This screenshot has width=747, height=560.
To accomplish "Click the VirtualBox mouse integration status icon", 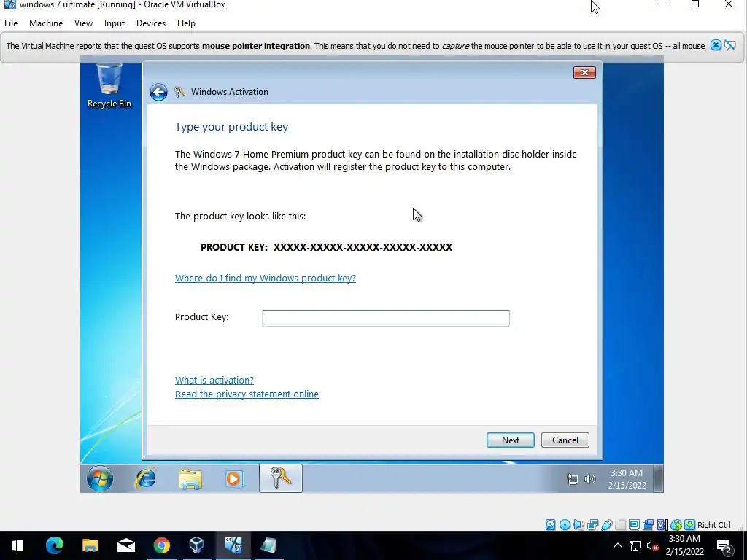I will (676, 525).
